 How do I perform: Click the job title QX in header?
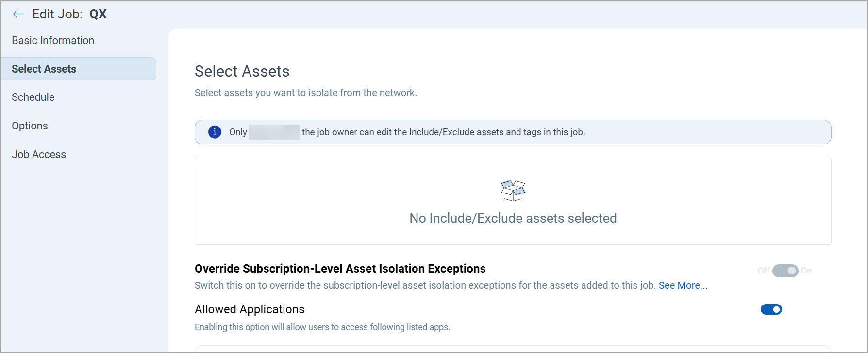click(99, 14)
